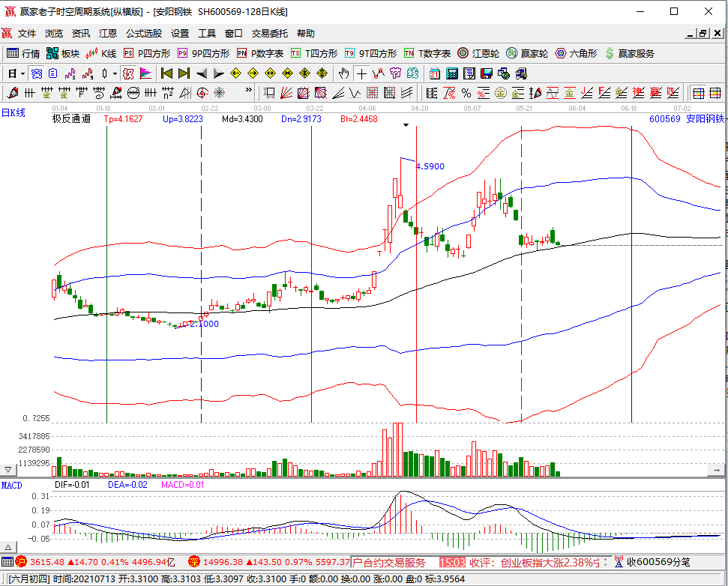The height and width of the screenshot is (586, 728).
Task: Open the 文件 menu
Action: (27, 34)
